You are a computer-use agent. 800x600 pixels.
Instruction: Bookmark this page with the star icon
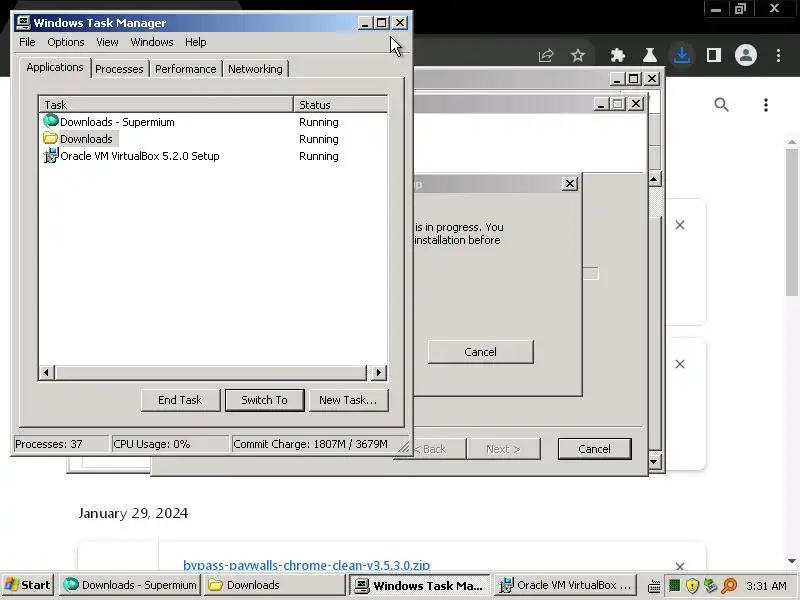coord(578,55)
